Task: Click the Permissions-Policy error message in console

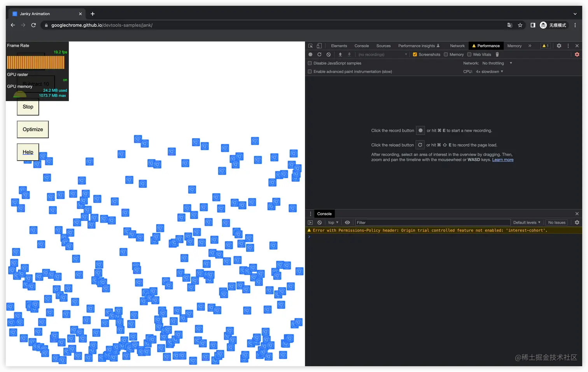Action: pos(430,230)
